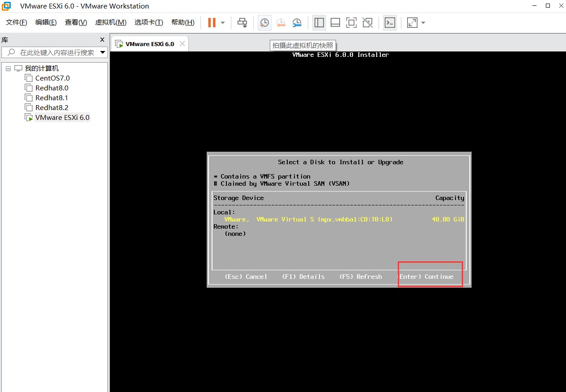This screenshot has width=566, height=392.
Task: Click the "Storage Device" column header
Action: 238,198
